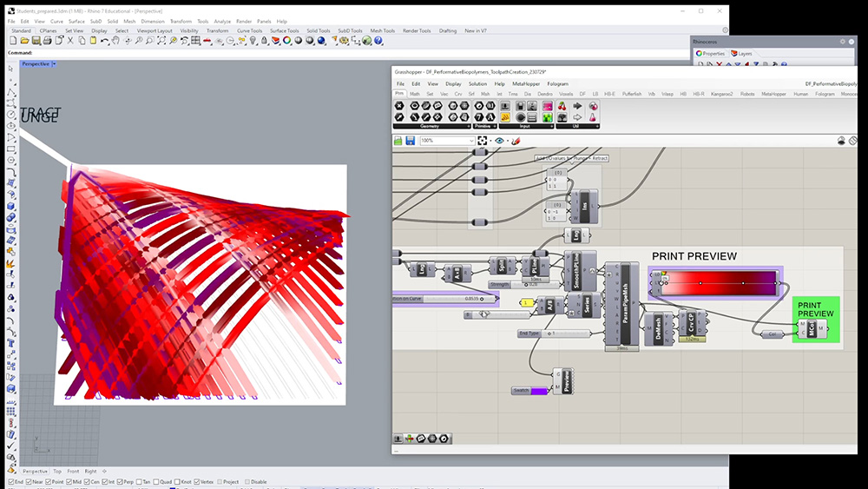Click the red car Set CPlane icon
The width and height of the screenshot is (868, 489).
point(207,41)
